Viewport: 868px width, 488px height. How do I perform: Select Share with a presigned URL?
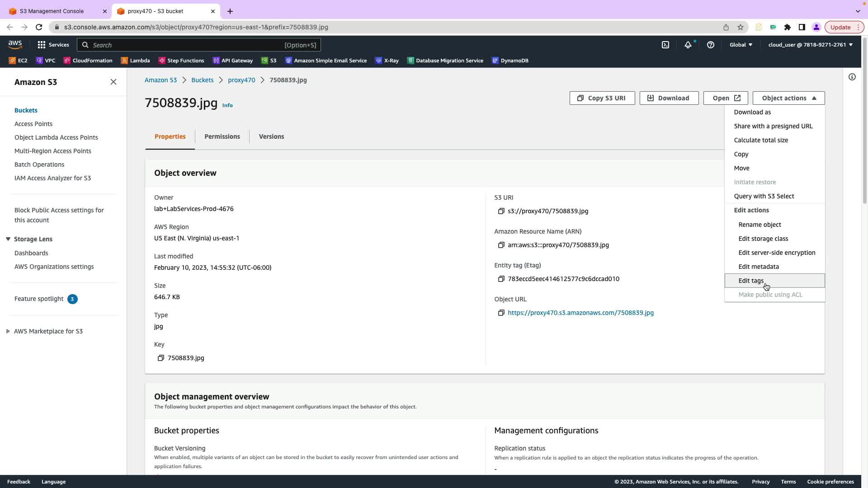coord(773,126)
